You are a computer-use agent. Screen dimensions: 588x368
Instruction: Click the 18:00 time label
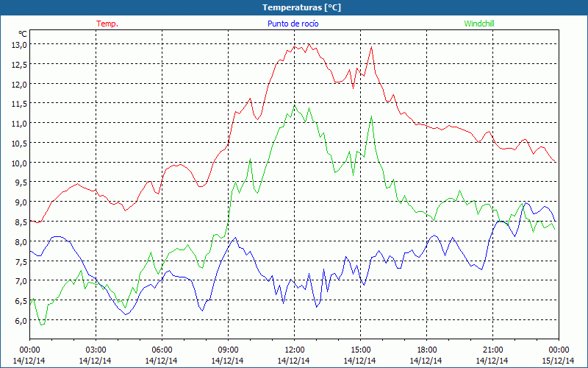426,350
